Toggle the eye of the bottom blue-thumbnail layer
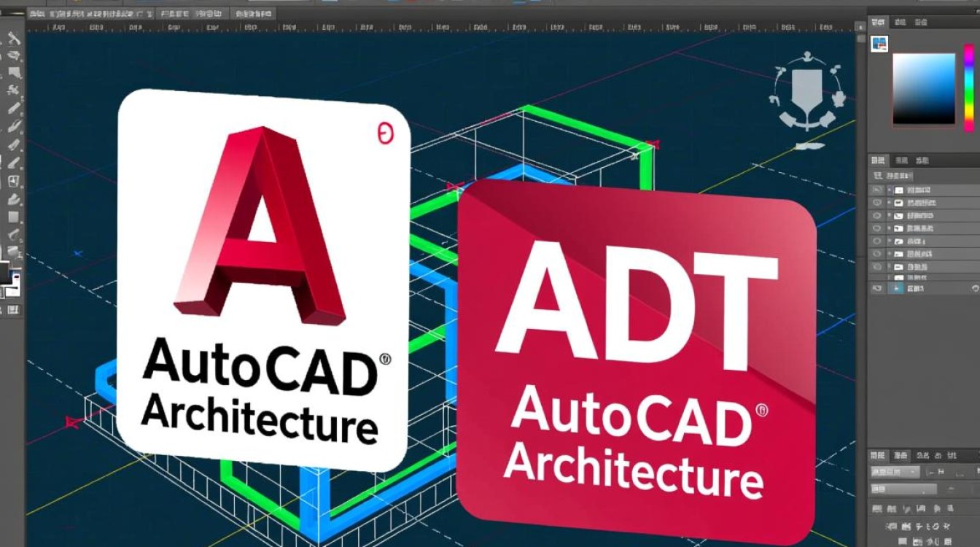 (x=877, y=290)
